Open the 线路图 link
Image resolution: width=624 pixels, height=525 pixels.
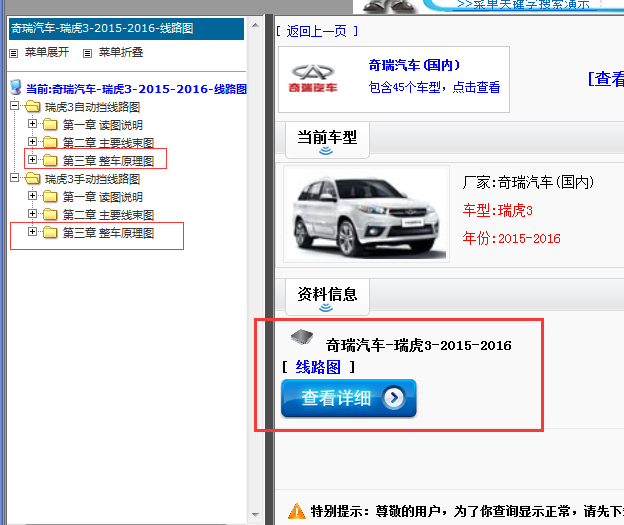click(318, 367)
